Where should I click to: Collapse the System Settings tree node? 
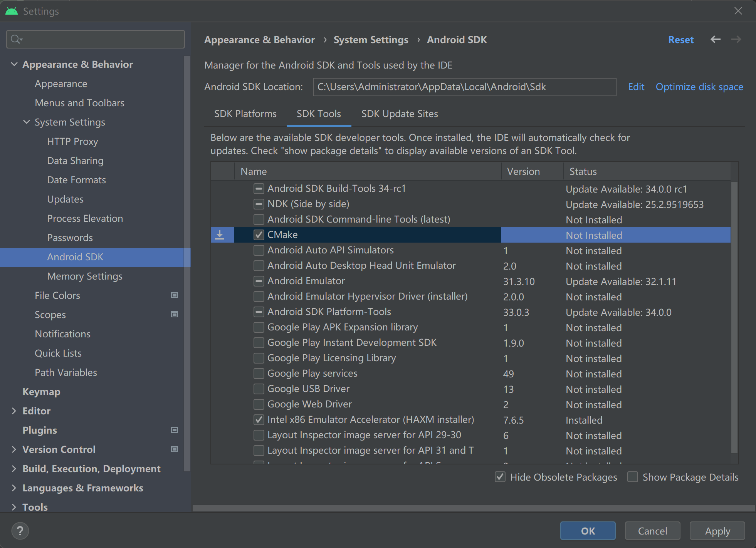pyautogui.click(x=27, y=122)
